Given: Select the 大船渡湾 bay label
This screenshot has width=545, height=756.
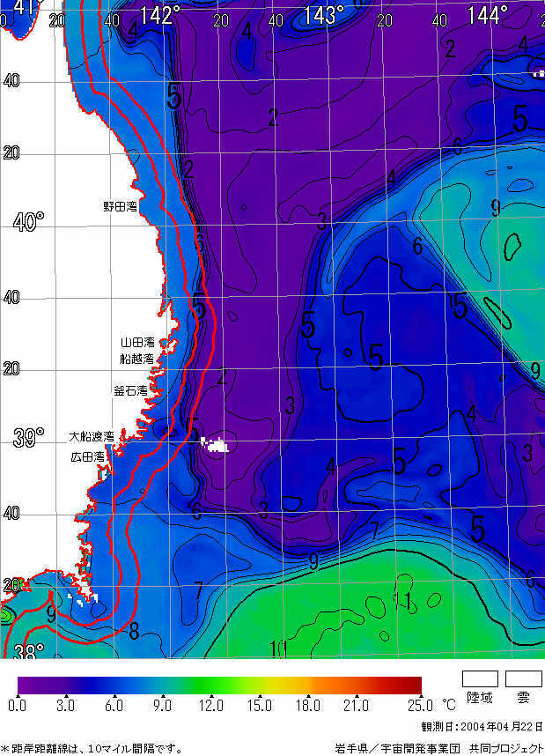Looking at the screenshot, I should [x=92, y=437].
